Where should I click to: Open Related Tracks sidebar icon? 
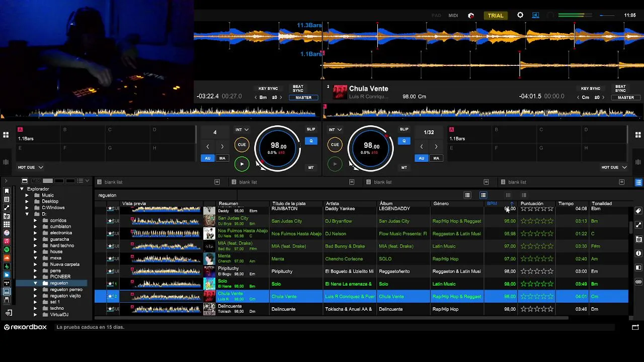pyautogui.click(x=7, y=208)
